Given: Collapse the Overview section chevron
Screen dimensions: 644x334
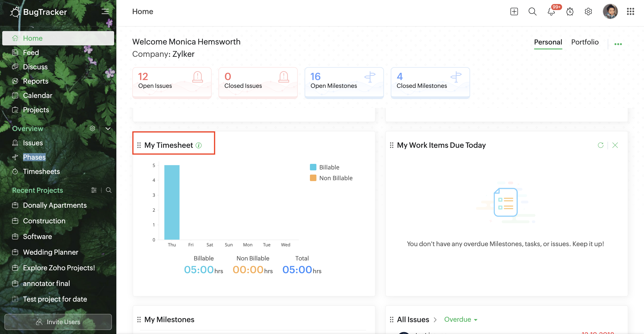Looking at the screenshot, I should 108,128.
